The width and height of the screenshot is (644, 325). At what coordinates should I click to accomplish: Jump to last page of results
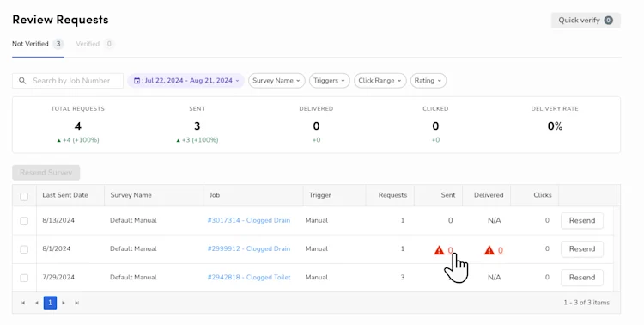(76, 303)
